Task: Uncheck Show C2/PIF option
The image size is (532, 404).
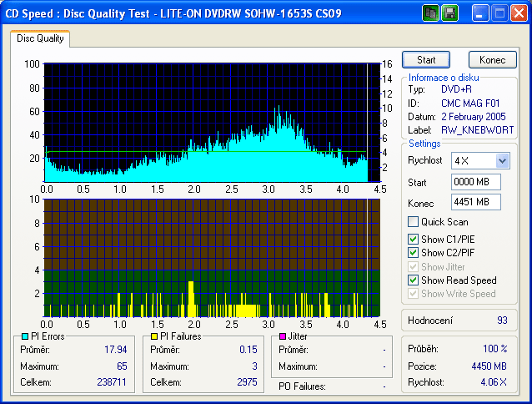Action: [413, 253]
